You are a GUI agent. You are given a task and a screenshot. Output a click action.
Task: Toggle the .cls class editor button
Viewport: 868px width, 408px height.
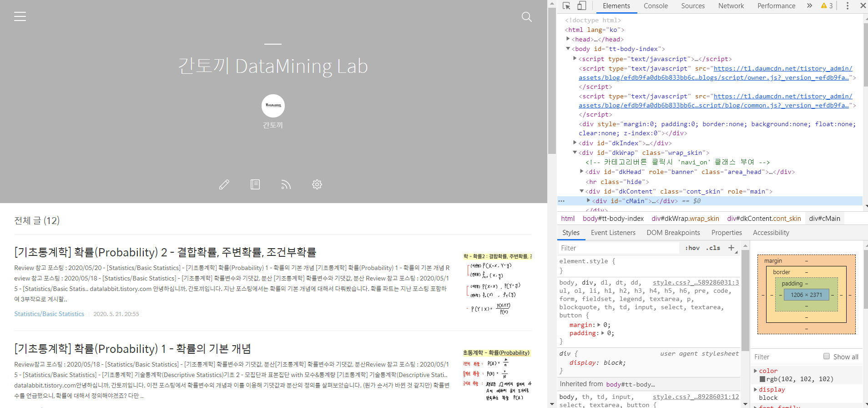pyautogui.click(x=713, y=248)
